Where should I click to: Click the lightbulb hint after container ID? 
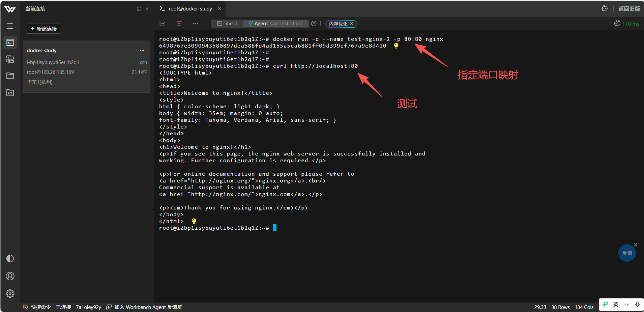coord(396,46)
